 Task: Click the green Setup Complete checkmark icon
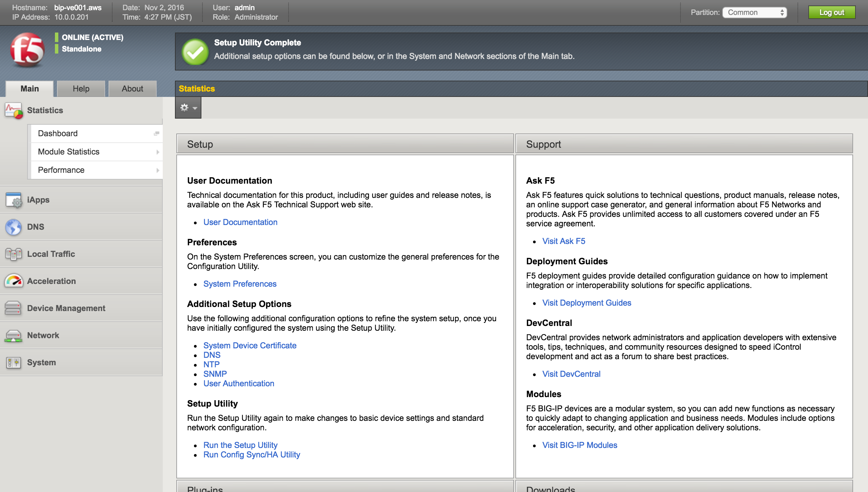[x=195, y=52]
